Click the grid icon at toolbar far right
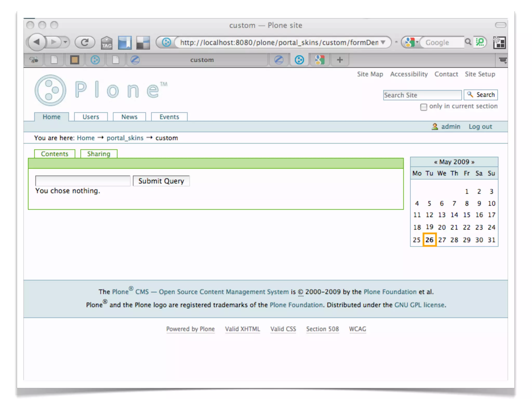Image resolution: width=532 pixels, height=399 pixels. coord(499,42)
